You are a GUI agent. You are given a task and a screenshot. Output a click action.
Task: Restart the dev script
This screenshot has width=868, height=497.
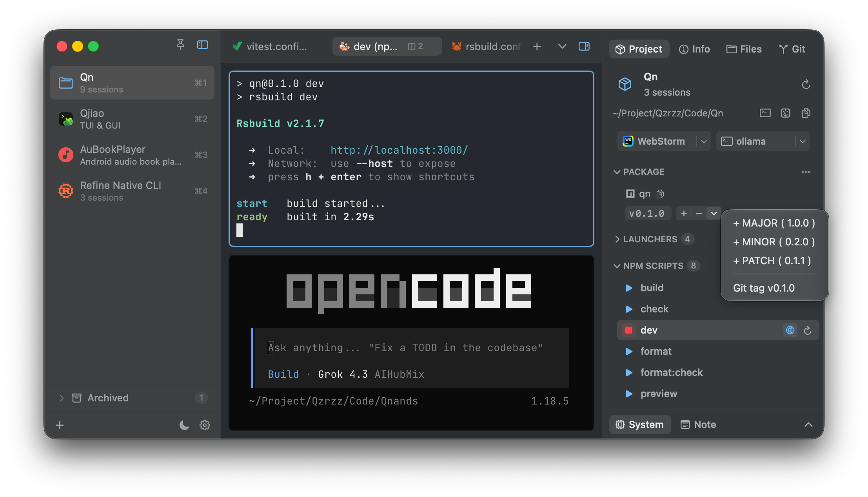point(808,330)
